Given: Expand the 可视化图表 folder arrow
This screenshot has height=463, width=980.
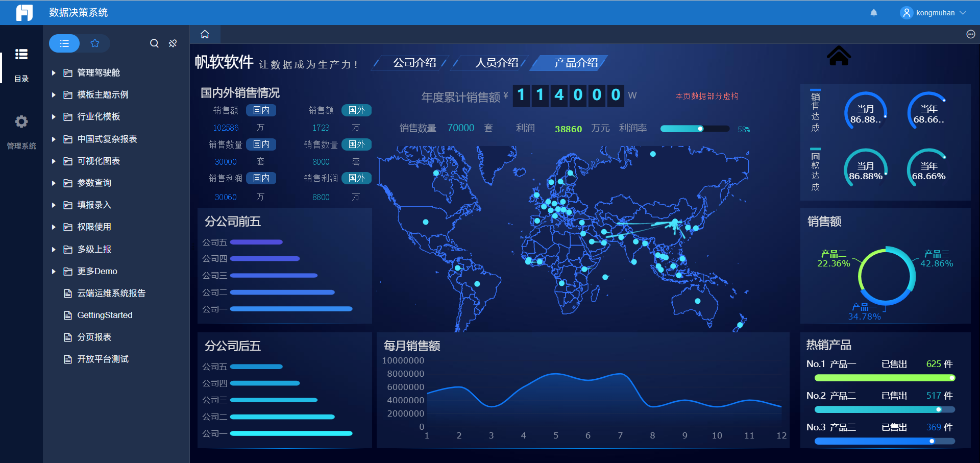Looking at the screenshot, I should pos(54,161).
